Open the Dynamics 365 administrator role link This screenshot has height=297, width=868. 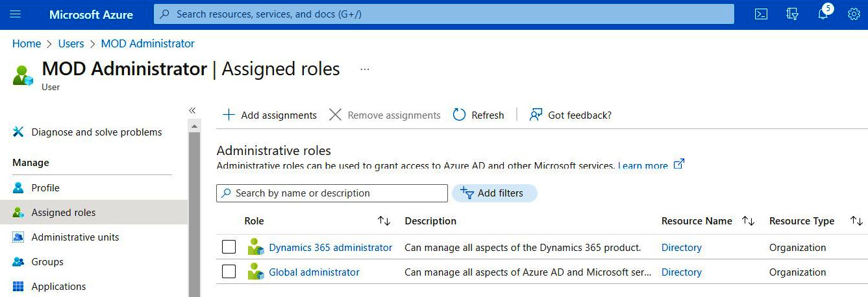[x=330, y=248]
